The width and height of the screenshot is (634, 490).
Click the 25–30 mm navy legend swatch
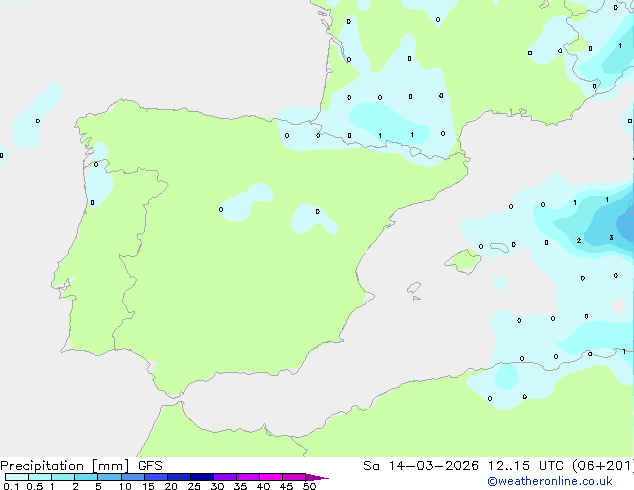(x=202, y=477)
